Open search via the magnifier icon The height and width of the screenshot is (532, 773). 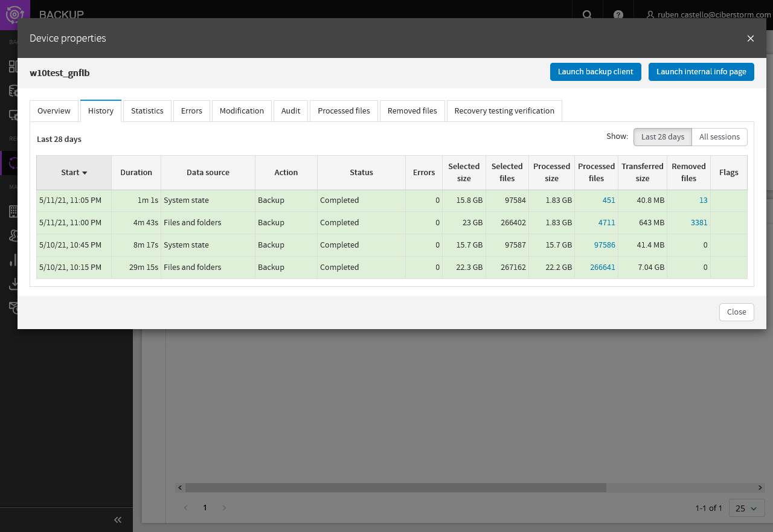587,14
